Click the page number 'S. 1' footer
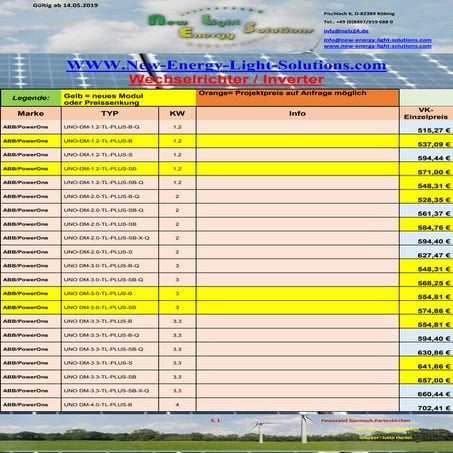The height and width of the screenshot is (453, 453). [215, 421]
